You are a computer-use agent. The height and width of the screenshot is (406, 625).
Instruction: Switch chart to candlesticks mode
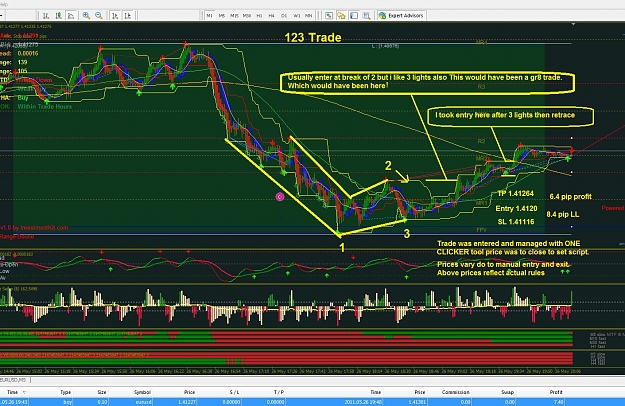58,16
